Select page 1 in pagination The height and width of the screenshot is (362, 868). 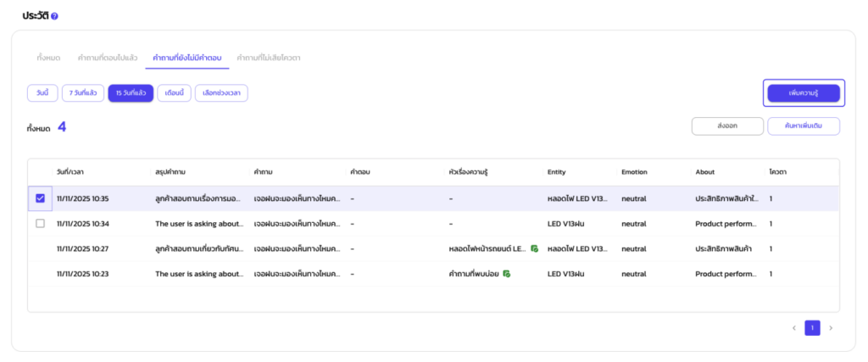812,328
